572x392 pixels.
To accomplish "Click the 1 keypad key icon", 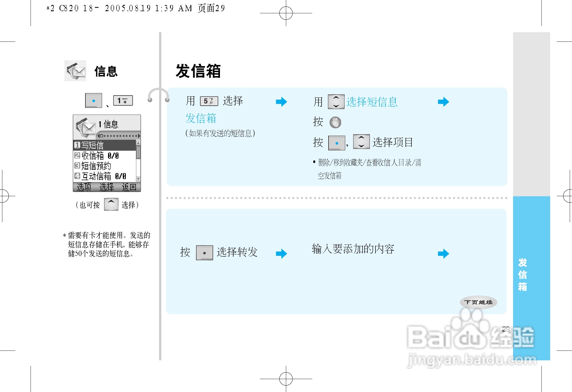I will point(123,100).
